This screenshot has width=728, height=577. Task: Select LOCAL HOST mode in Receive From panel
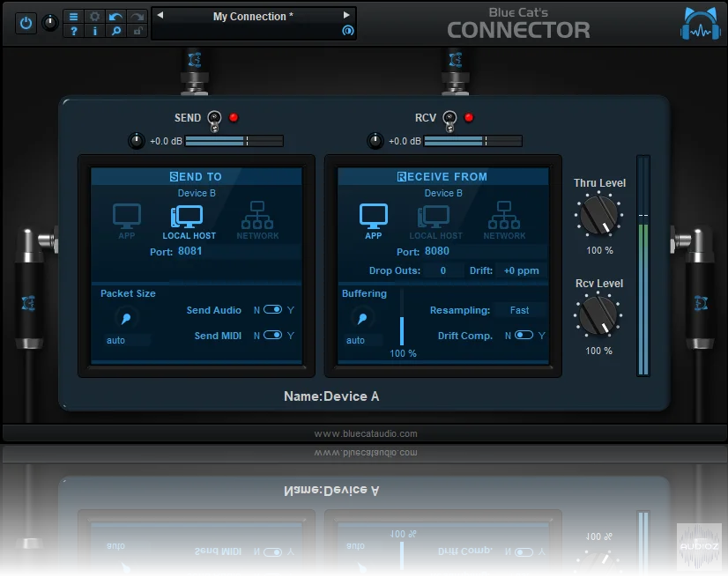tap(435, 222)
